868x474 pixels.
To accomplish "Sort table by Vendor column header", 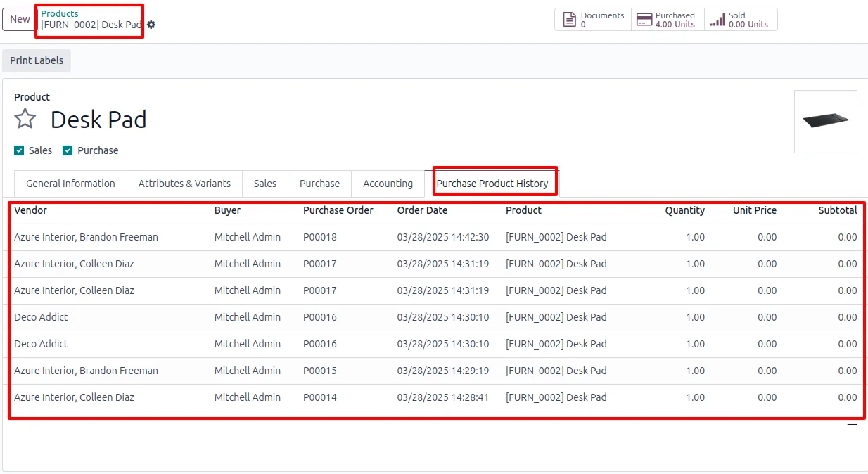I will click(30, 210).
